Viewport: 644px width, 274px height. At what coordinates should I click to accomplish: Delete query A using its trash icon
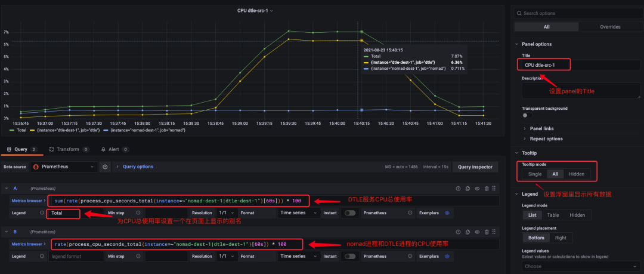(x=487, y=189)
